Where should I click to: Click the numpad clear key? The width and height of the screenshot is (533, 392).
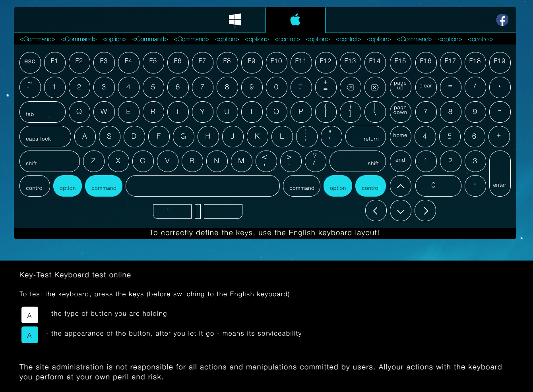tap(425, 87)
